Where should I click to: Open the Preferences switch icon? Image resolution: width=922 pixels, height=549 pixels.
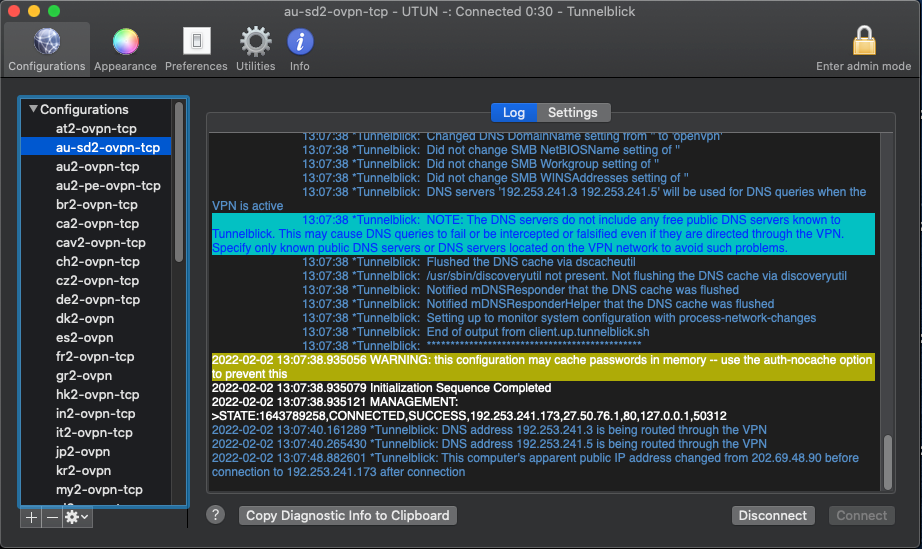pos(196,41)
